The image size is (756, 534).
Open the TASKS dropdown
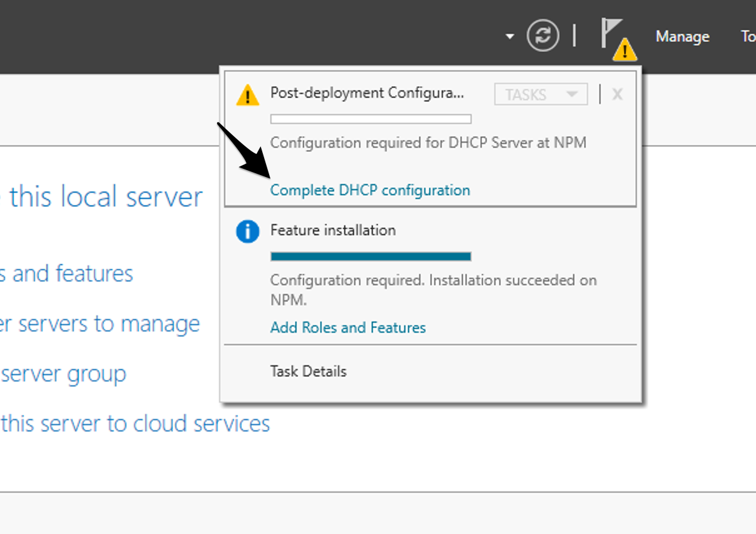click(541, 94)
